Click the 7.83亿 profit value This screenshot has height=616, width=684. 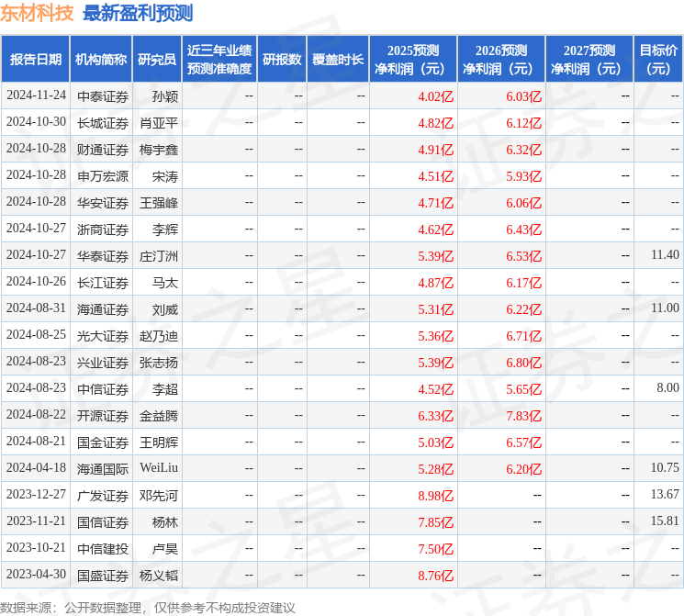tap(524, 416)
